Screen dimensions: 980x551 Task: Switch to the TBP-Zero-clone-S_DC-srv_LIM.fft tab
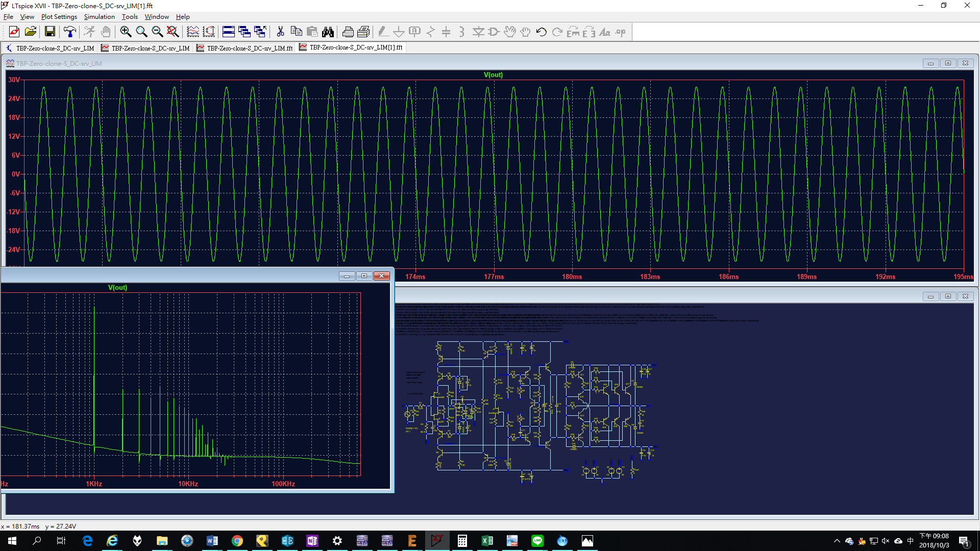tap(245, 48)
